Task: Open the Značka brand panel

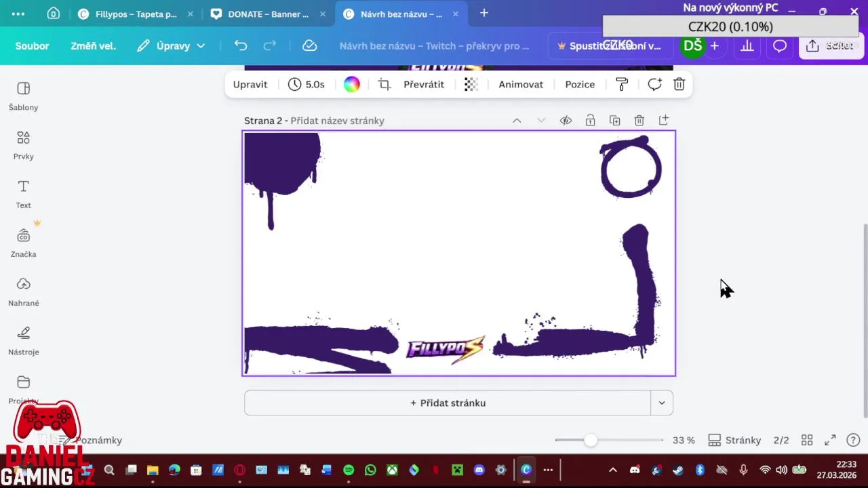Action: coord(23,243)
